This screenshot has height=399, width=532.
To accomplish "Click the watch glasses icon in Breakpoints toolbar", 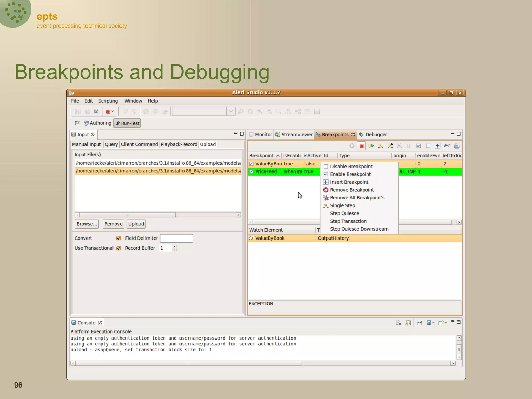I will coord(447,146).
